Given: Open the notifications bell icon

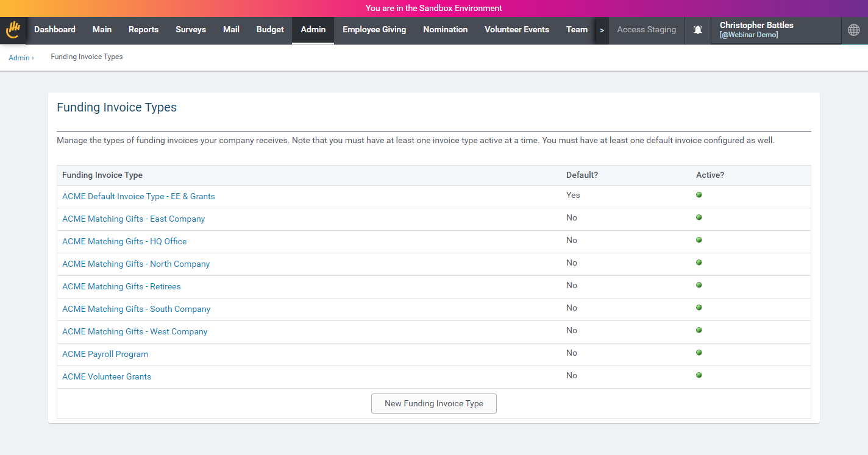Looking at the screenshot, I should [x=698, y=30].
